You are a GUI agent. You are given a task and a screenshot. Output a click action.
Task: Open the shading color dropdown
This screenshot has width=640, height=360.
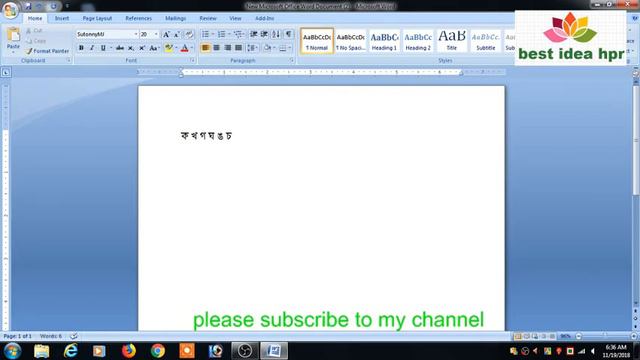(274, 48)
